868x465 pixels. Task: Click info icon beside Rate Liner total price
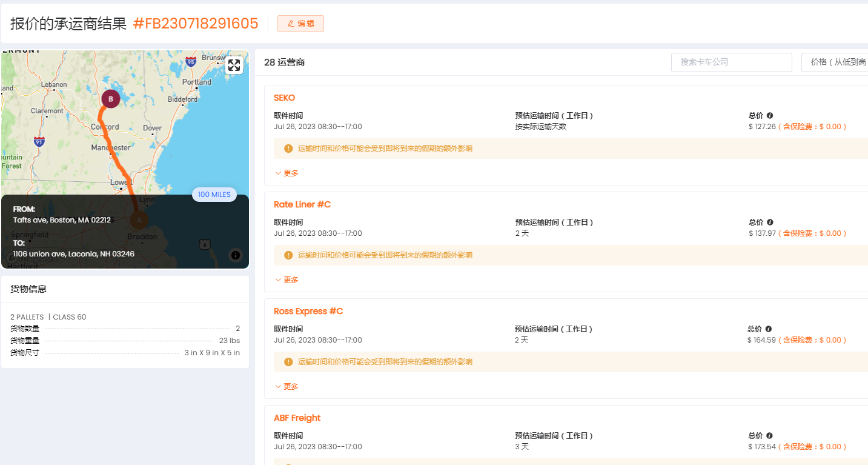pyautogui.click(x=770, y=222)
